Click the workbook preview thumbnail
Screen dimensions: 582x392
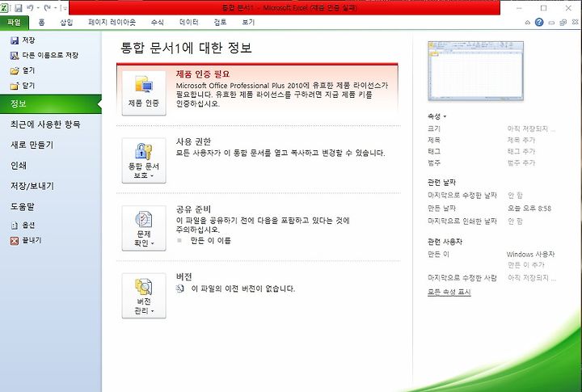(x=475, y=70)
